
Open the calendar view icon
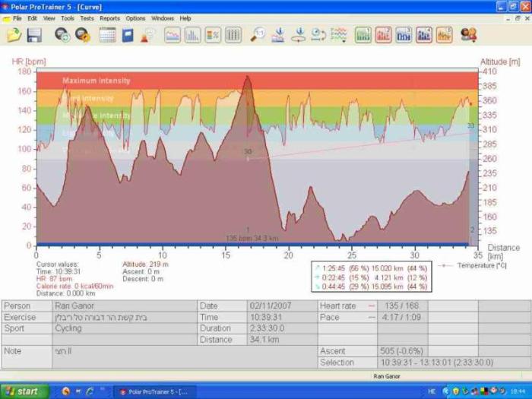107,34
